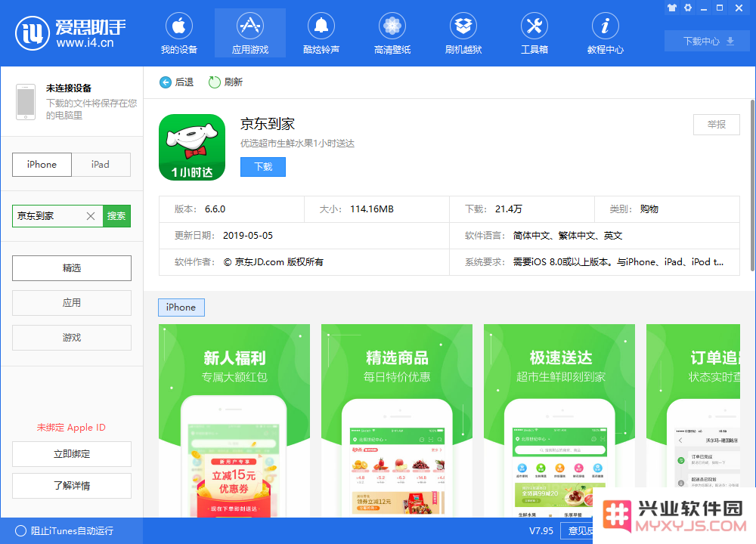Click the size value 114.16MB
Image resolution: width=756 pixels, height=544 pixels.
[372, 209]
